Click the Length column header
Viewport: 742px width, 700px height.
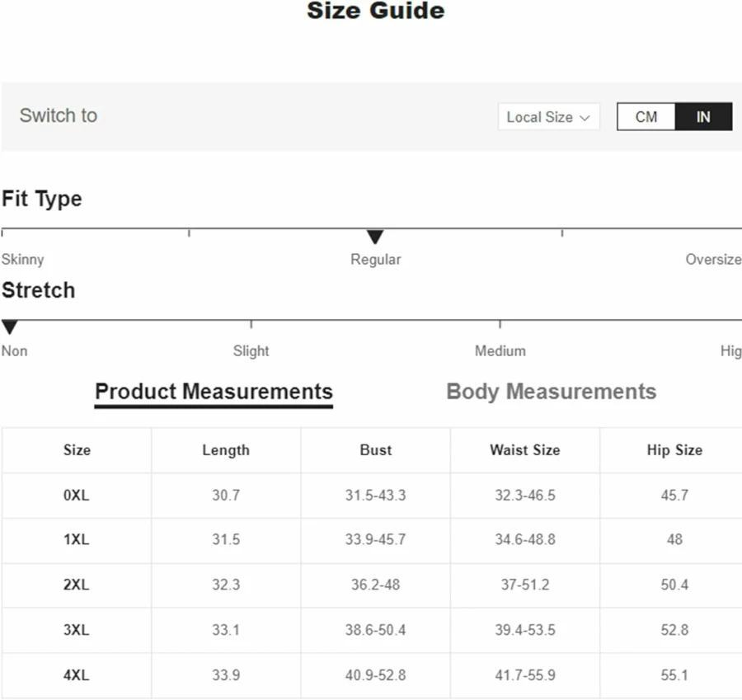click(x=226, y=450)
